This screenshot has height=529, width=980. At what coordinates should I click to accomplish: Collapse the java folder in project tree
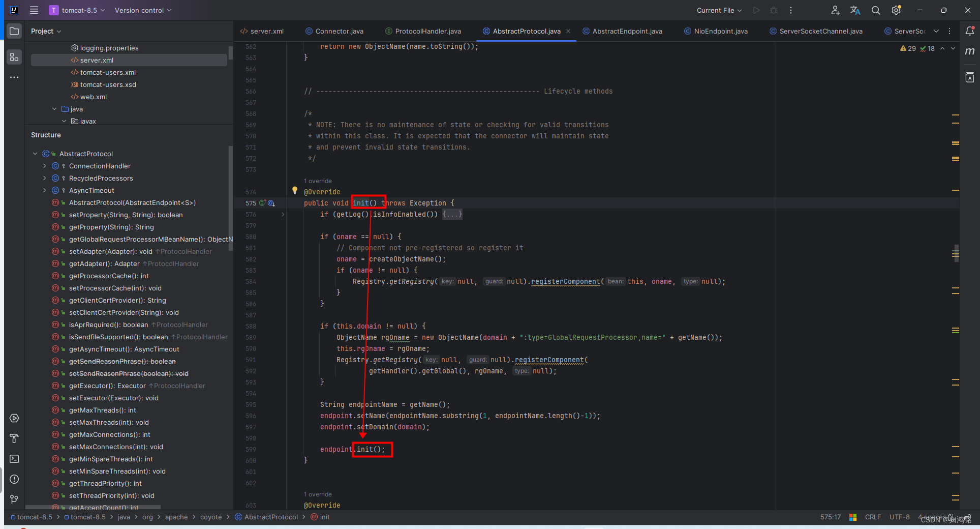point(54,109)
